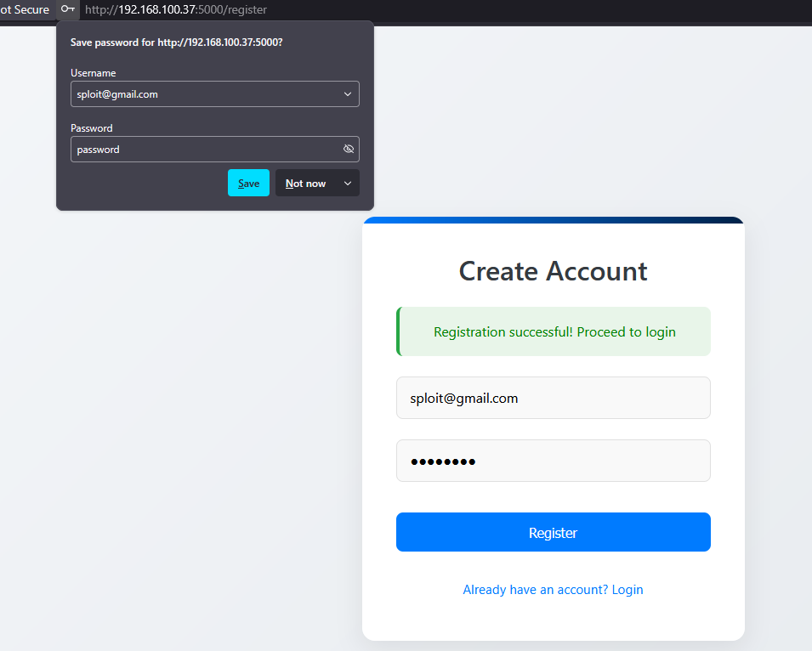Viewport: 812px width, 651px height.
Task: Click the email input on the Create Account form
Action: [x=553, y=398]
